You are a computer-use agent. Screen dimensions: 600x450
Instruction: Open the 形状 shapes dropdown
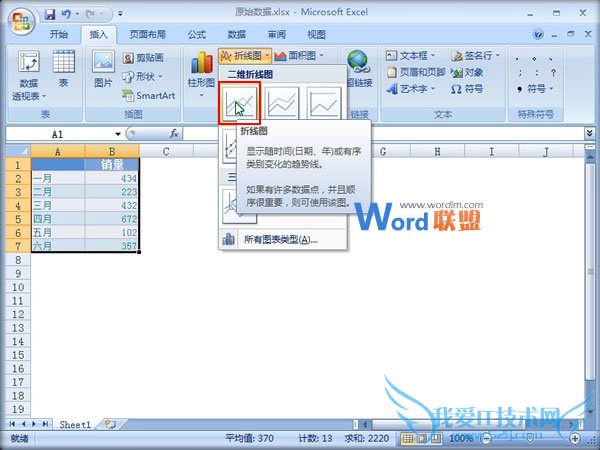click(x=142, y=77)
